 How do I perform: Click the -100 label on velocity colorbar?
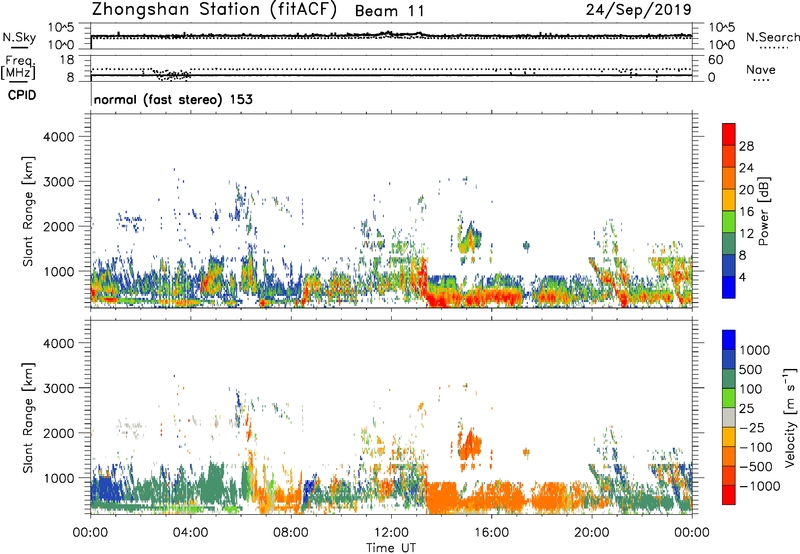pos(756,447)
